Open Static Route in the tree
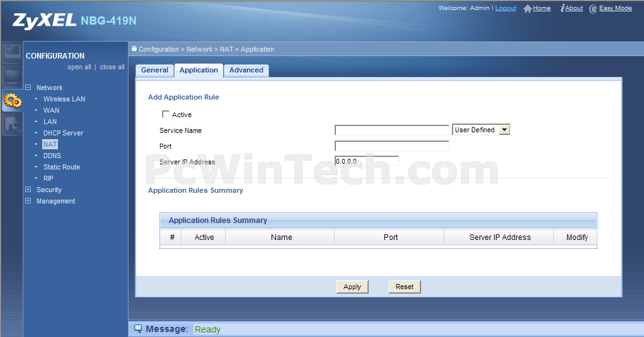Image resolution: width=644 pixels, height=337 pixels. click(x=62, y=167)
